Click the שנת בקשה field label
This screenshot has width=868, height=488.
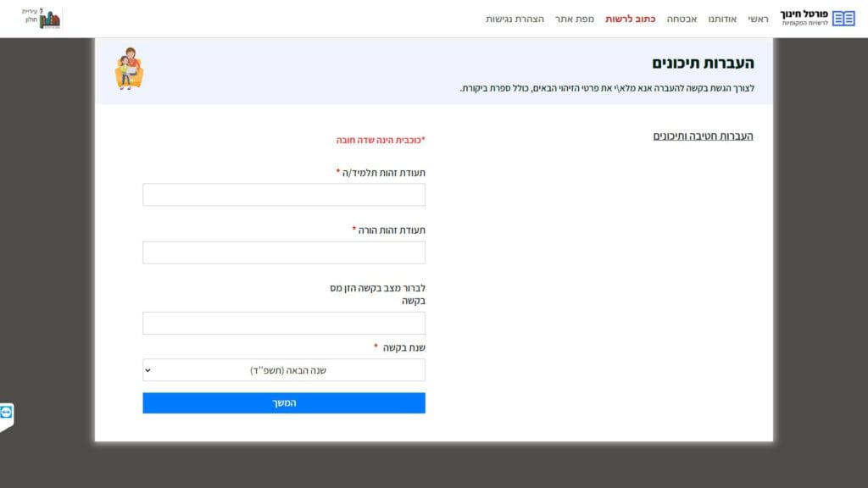pos(403,347)
